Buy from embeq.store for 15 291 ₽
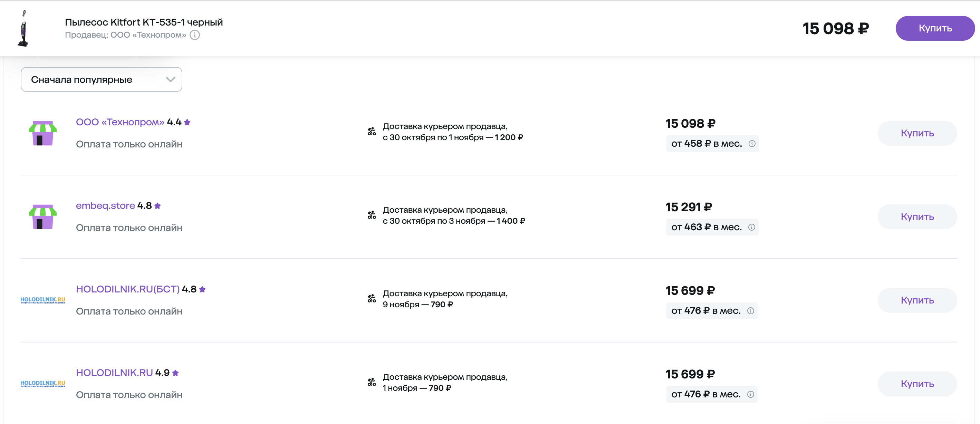The image size is (980, 424). (x=917, y=217)
